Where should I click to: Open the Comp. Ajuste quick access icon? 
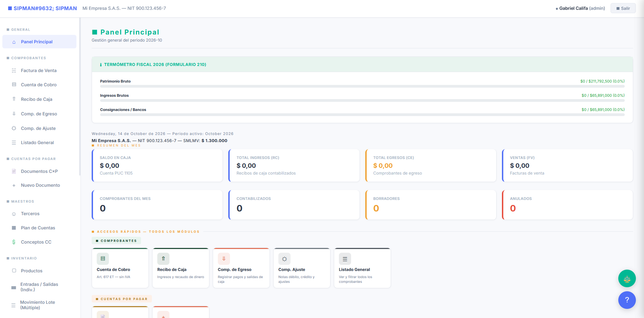[284, 259]
